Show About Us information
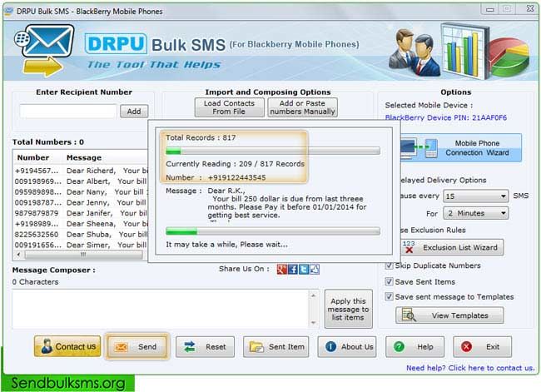The image size is (541, 392). pyautogui.click(x=347, y=347)
